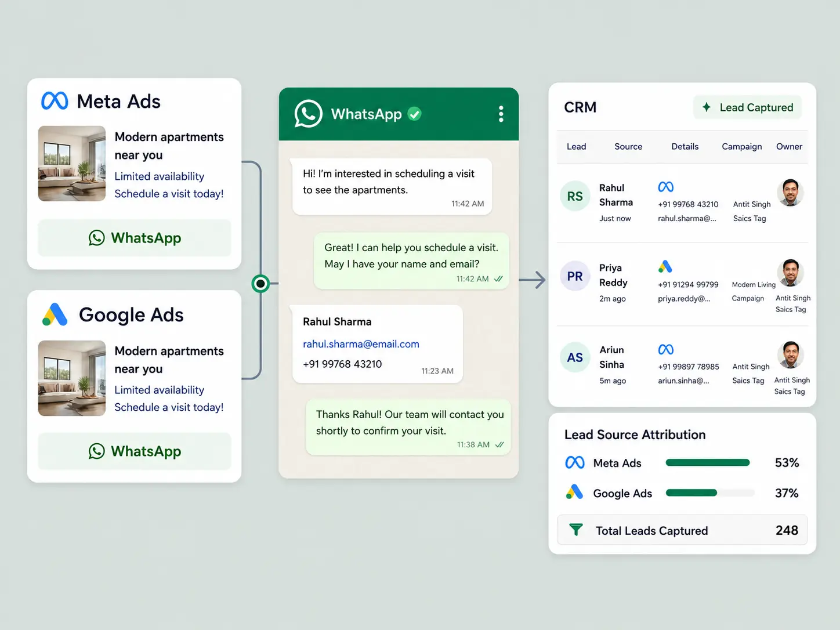The image size is (840, 630).
Task: Click the owner photo in Priya Reddy row
Action: pos(790,273)
